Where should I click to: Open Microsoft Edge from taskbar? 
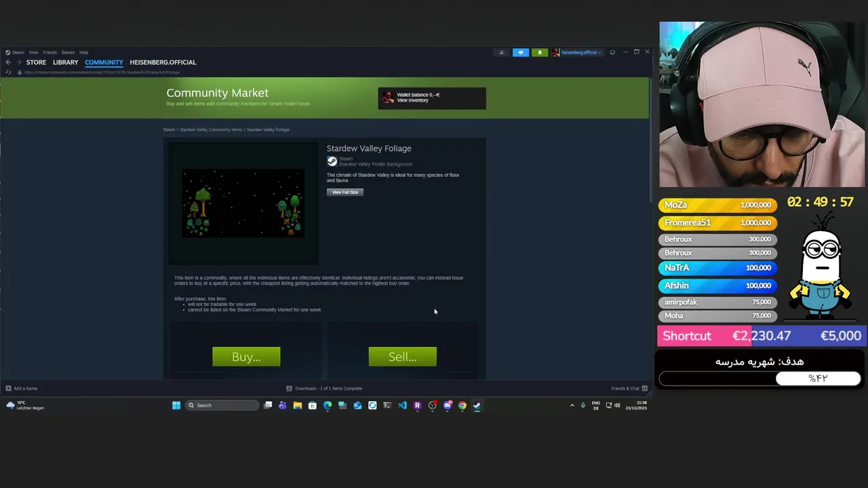(x=328, y=405)
